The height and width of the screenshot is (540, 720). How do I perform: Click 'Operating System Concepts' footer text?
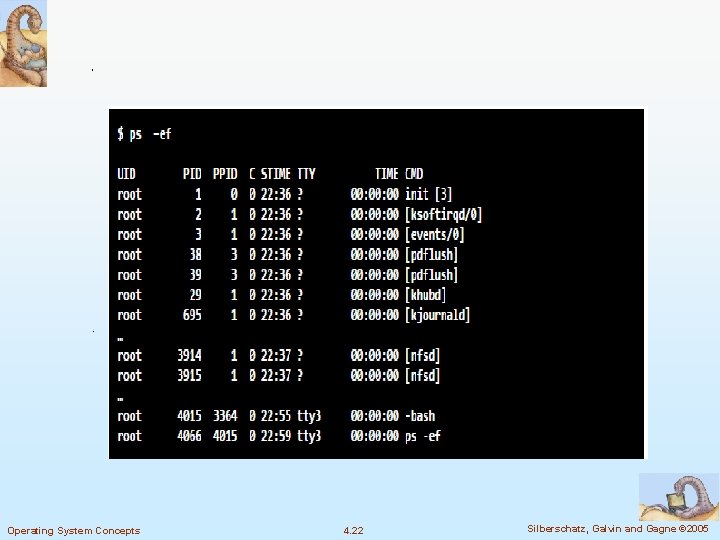point(73,531)
